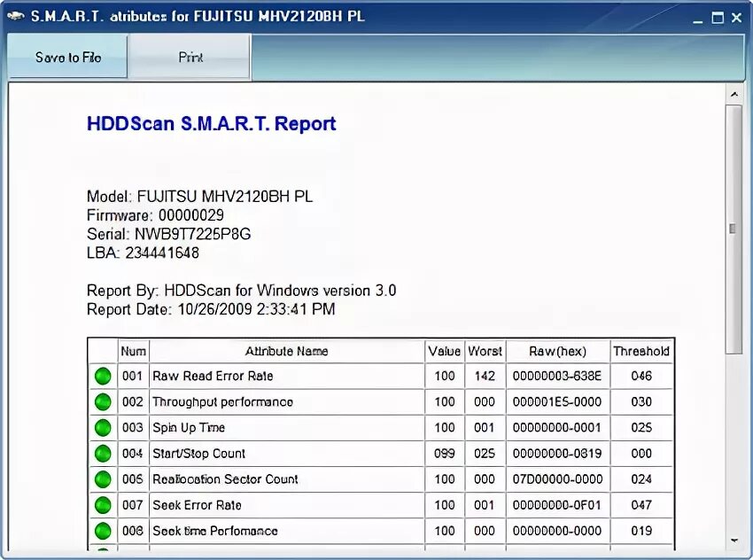Image resolution: width=753 pixels, height=560 pixels.
Task: Click the green status icon for Throughput performance
Action: [x=103, y=402]
